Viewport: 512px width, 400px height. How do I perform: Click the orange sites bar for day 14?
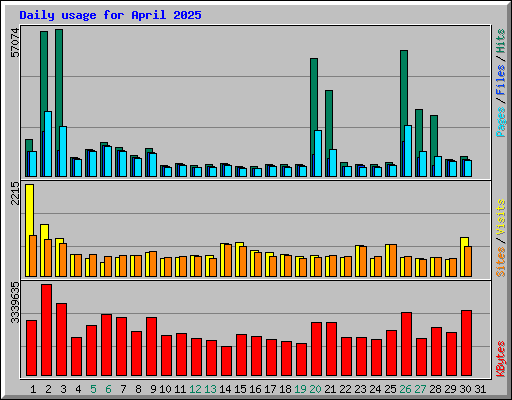[228, 260]
